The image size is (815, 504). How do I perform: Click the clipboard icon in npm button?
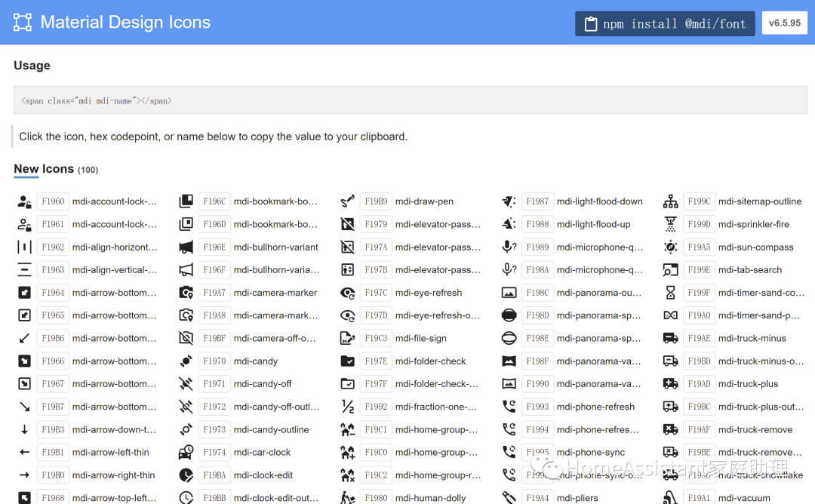point(590,24)
